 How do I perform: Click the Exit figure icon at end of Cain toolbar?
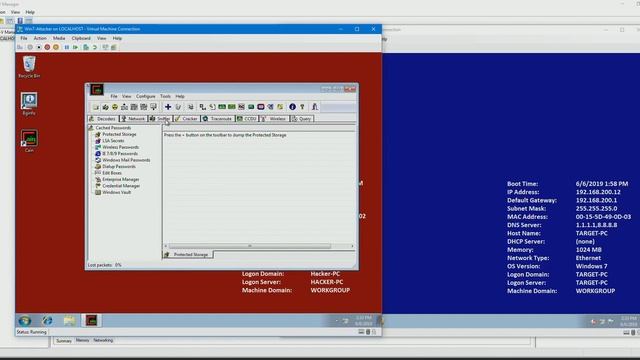(315, 107)
